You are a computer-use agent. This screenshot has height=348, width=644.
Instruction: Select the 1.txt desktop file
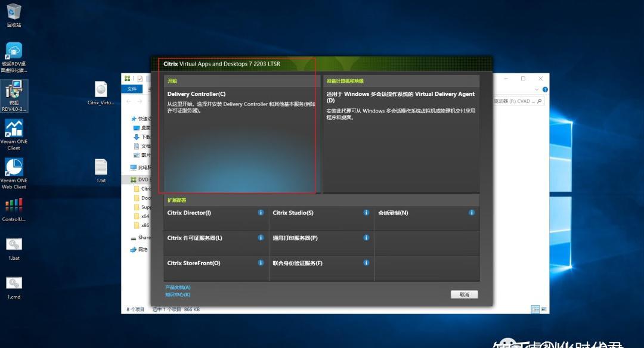pos(101,170)
